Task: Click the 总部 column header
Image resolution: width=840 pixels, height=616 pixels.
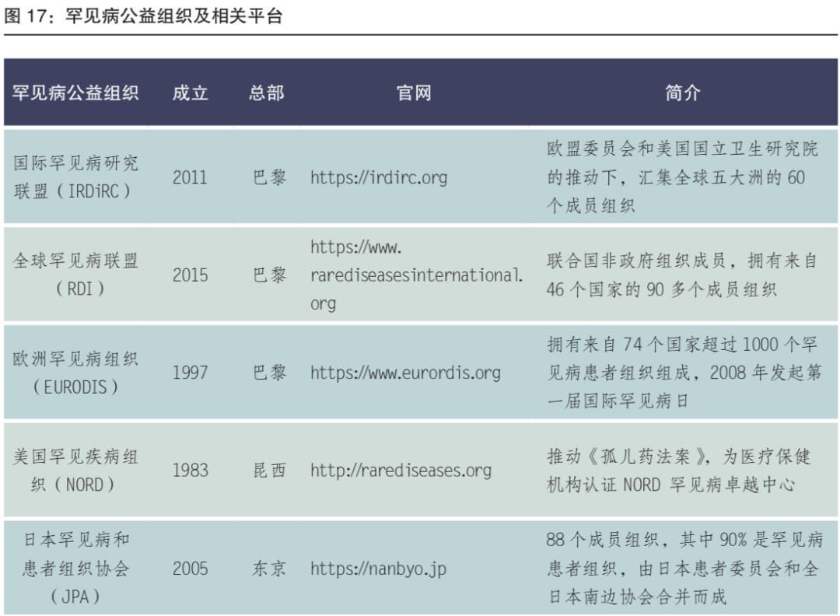Action: [267, 93]
